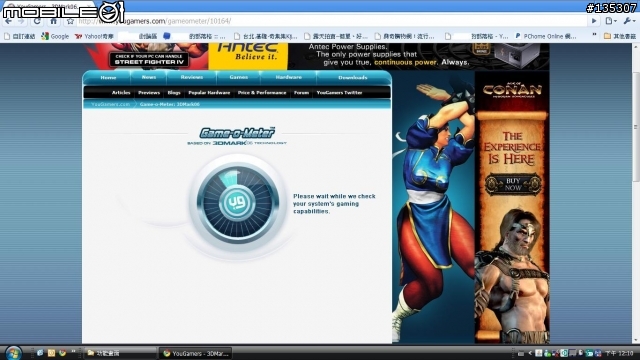Screen dimensions: 640x360
Task: Open the Home tab on YouGamers
Action: coord(108,77)
